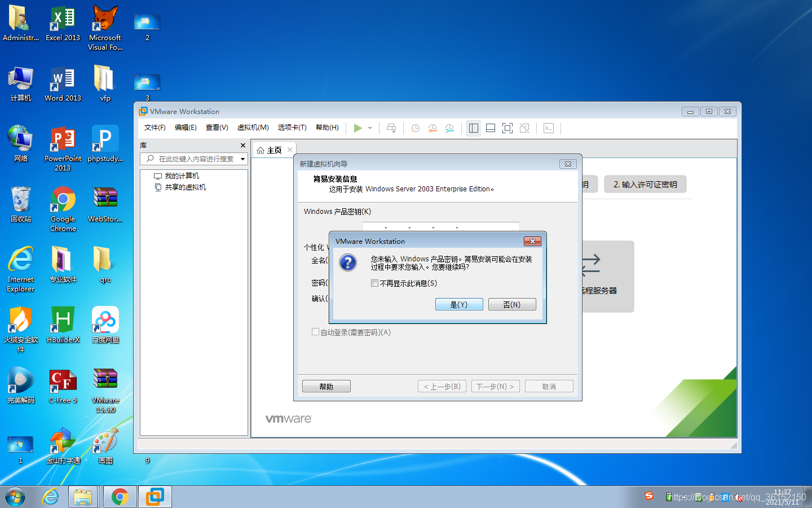Click file explorer icon in taskbar
The height and width of the screenshot is (508, 812).
(83, 497)
